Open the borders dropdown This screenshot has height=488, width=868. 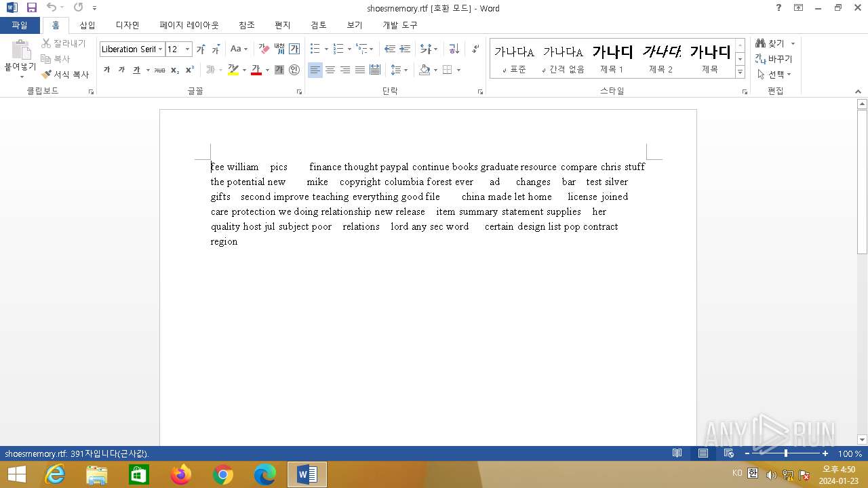point(458,70)
